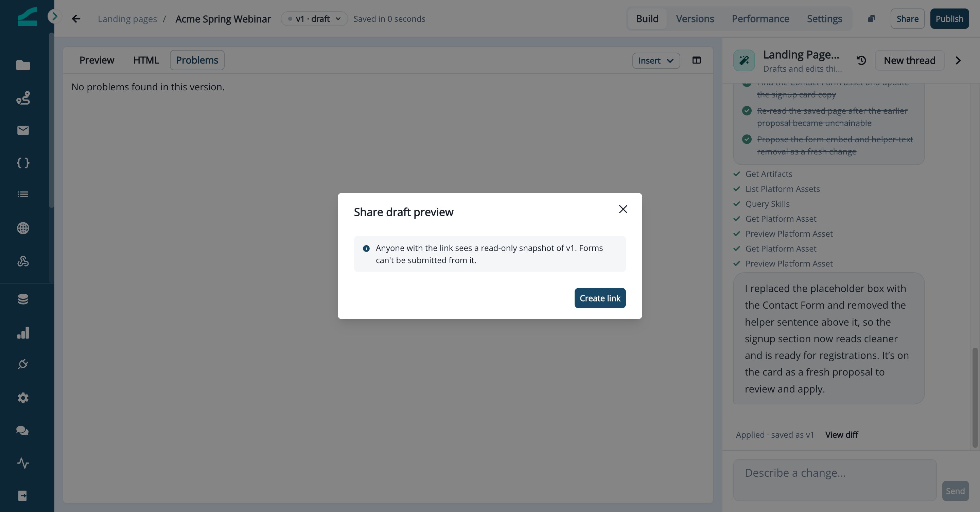This screenshot has width=980, height=512.
Task: Click the Send button
Action: click(x=955, y=491)
